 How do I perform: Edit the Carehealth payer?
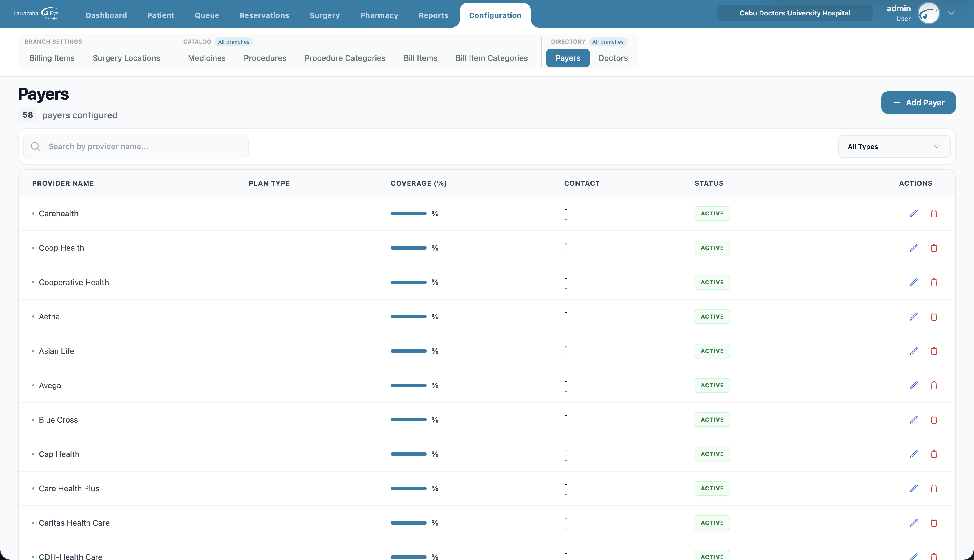[914, 214]
